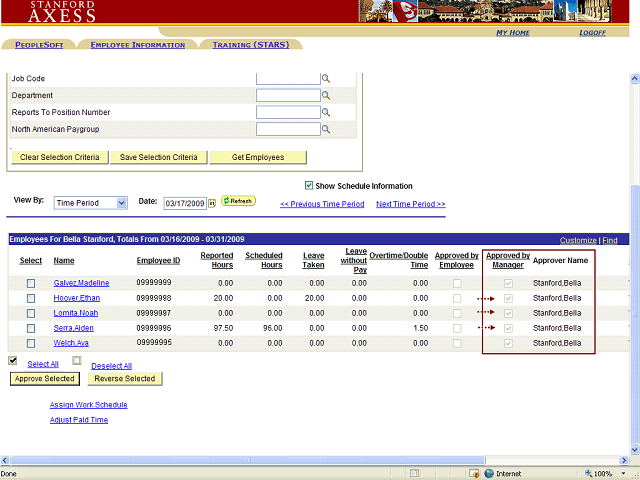Image resolution: width=640 pixels, height=480 pixels.
Task: Uncheck Show Schedule Information
Action: (x=309, y=186)
